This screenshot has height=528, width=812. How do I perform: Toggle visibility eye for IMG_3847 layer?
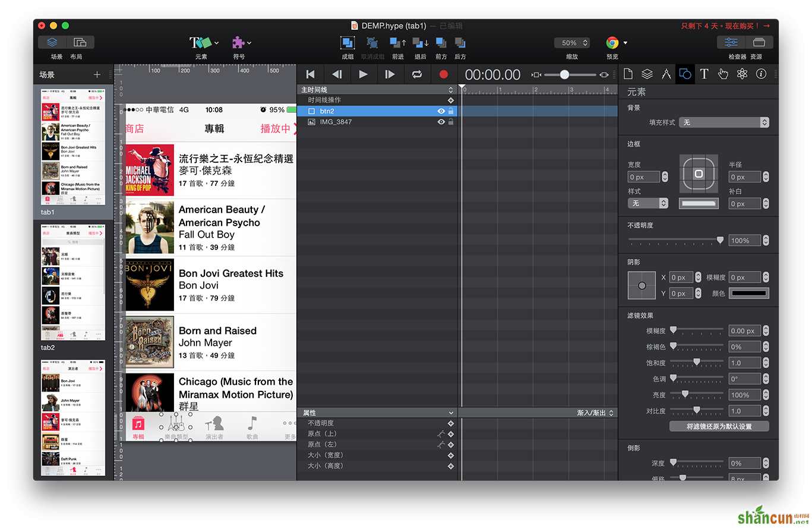pos(441,122)
